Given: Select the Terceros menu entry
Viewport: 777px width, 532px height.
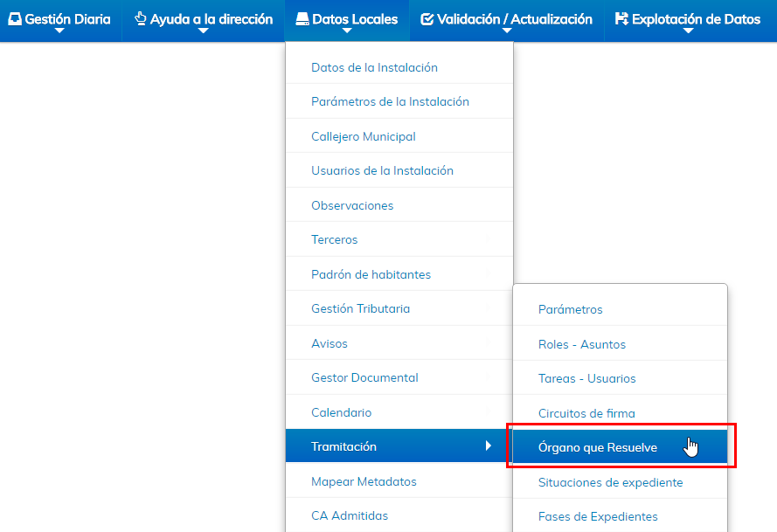Looking at the screenshot, I should [399, 239].
